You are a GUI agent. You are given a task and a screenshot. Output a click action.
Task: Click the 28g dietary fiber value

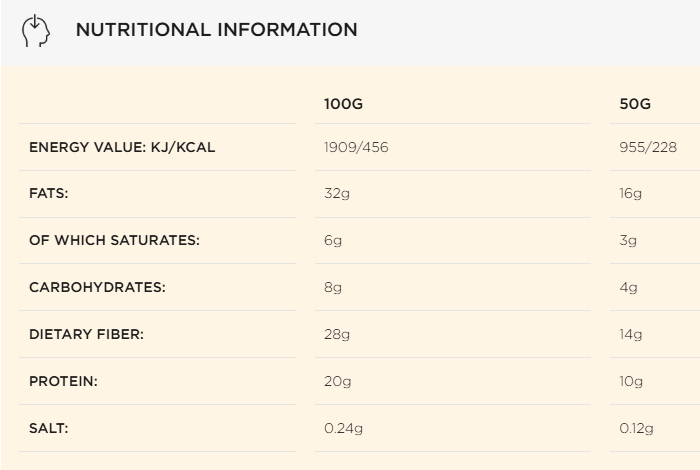coord(337,335)
